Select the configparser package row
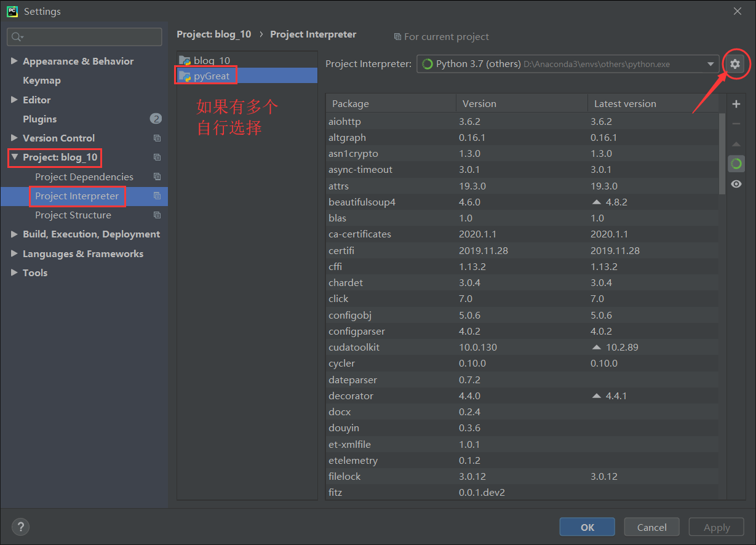756x545 pixels. (522, 331)
